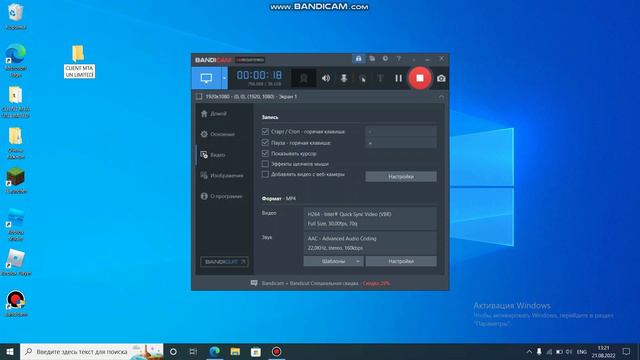Open the Windows Start menu

(x=10, y=351)
